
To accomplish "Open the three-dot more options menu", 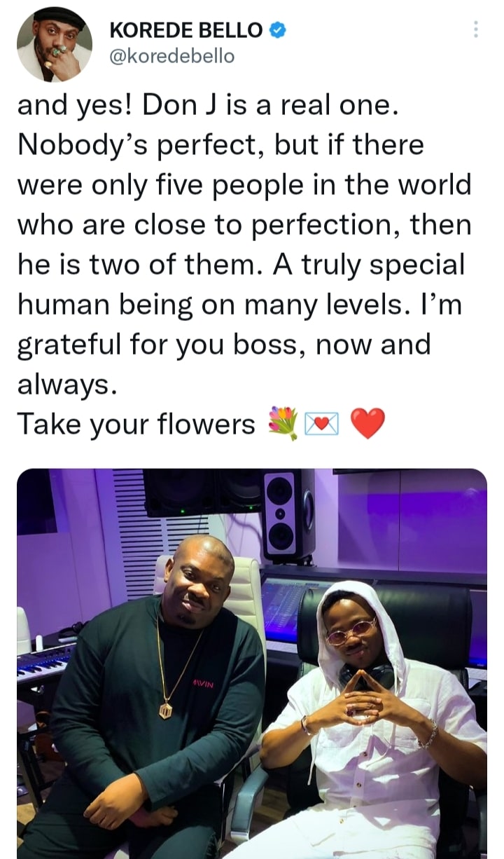I will [476, 29].
